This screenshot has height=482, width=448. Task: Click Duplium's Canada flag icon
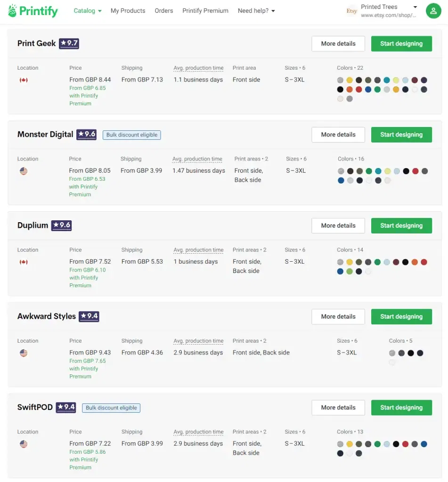click(24, 262)
